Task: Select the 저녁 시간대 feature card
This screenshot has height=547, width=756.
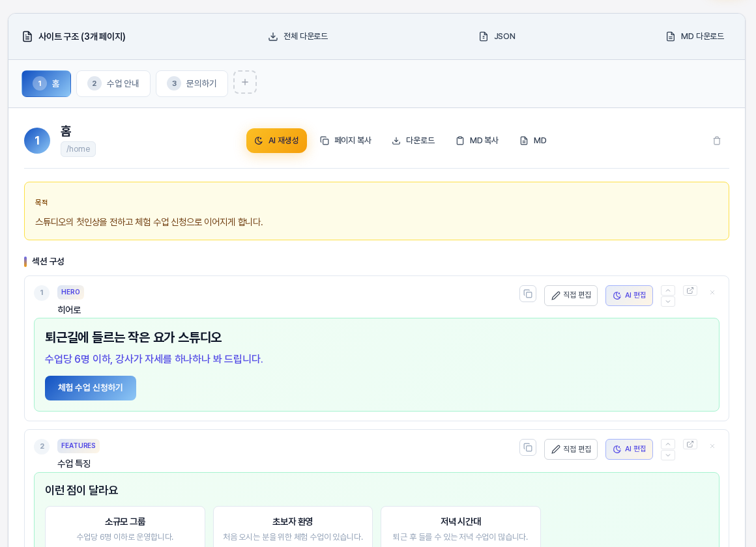Action: (x=461, y=526)
